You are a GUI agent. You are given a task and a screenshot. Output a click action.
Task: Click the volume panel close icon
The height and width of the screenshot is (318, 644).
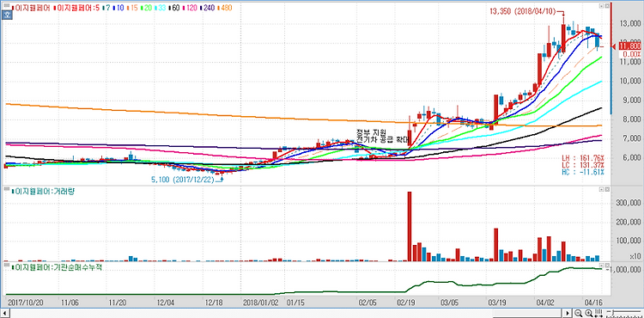tap(607, 189)
